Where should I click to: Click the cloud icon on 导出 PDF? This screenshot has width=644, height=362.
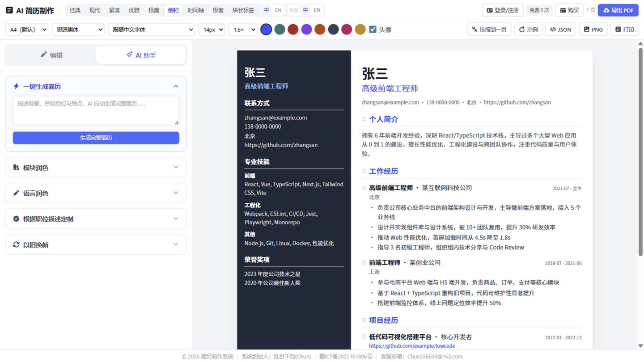pos(606,10)
